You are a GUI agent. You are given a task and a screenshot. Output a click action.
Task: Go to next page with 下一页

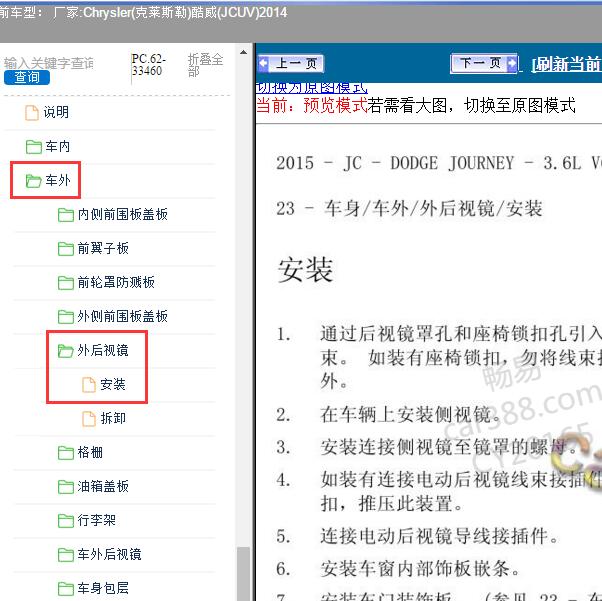click(x=484, y=63)
